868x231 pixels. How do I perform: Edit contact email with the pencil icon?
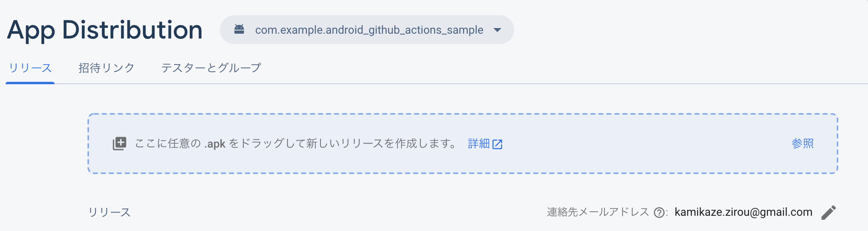pos(829,213)
